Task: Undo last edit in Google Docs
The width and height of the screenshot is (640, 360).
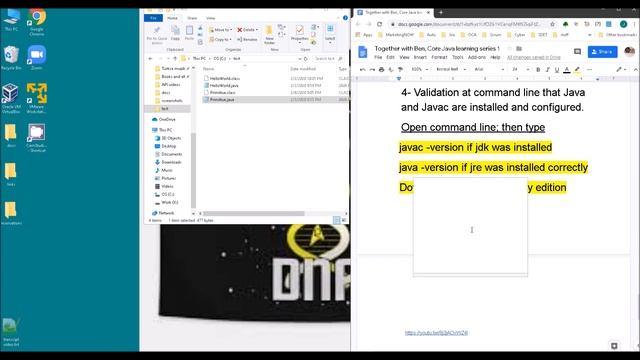Action: pos(362,70)
